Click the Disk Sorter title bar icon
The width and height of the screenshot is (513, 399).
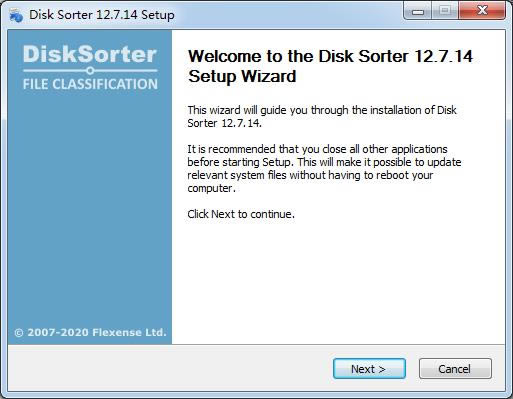coord(16,15)
